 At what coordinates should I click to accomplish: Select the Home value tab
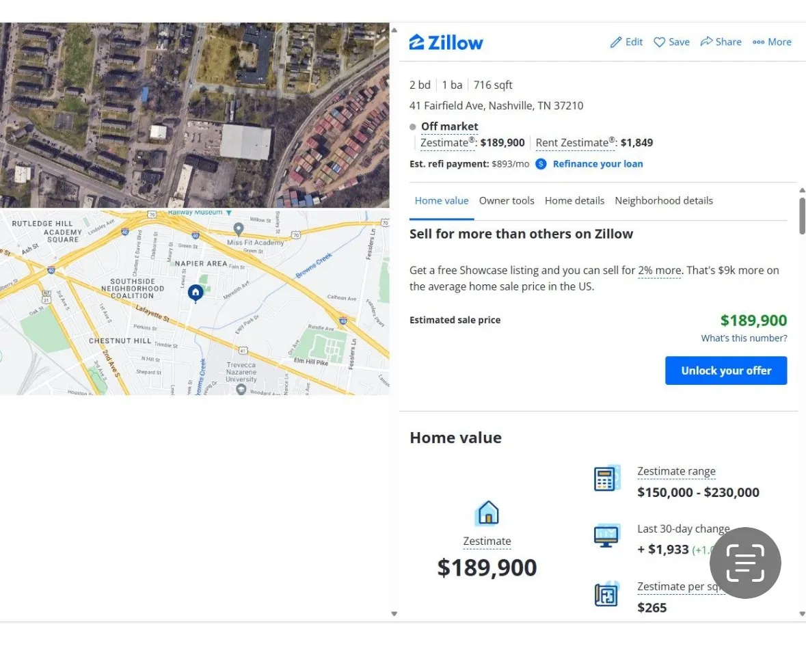point(442,201)
